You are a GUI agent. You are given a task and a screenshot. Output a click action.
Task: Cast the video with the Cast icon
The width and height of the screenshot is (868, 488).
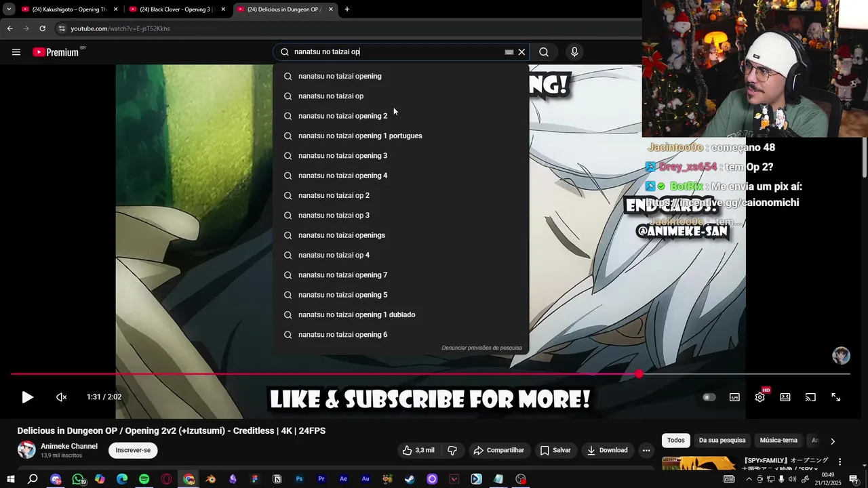pos(810,397)
